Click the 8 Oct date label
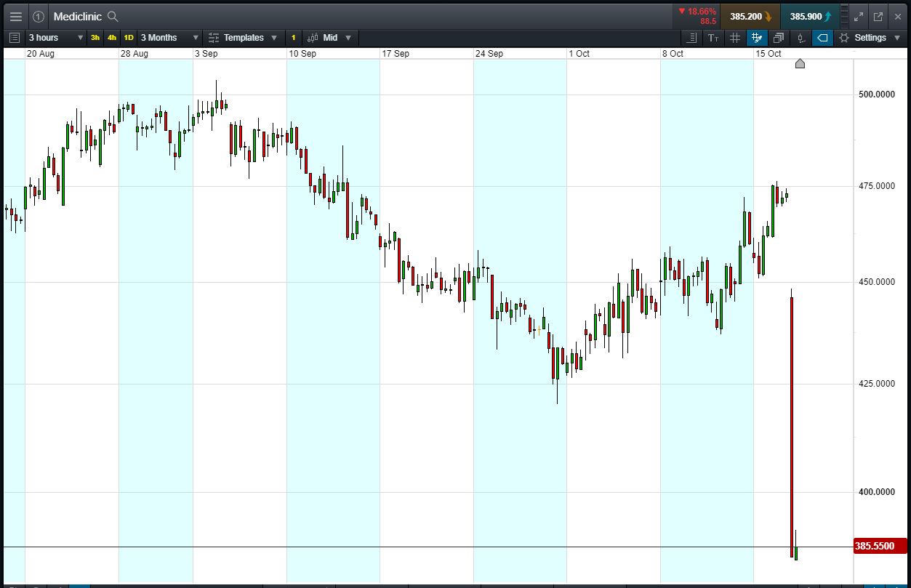911x588 pixels. 673,54
